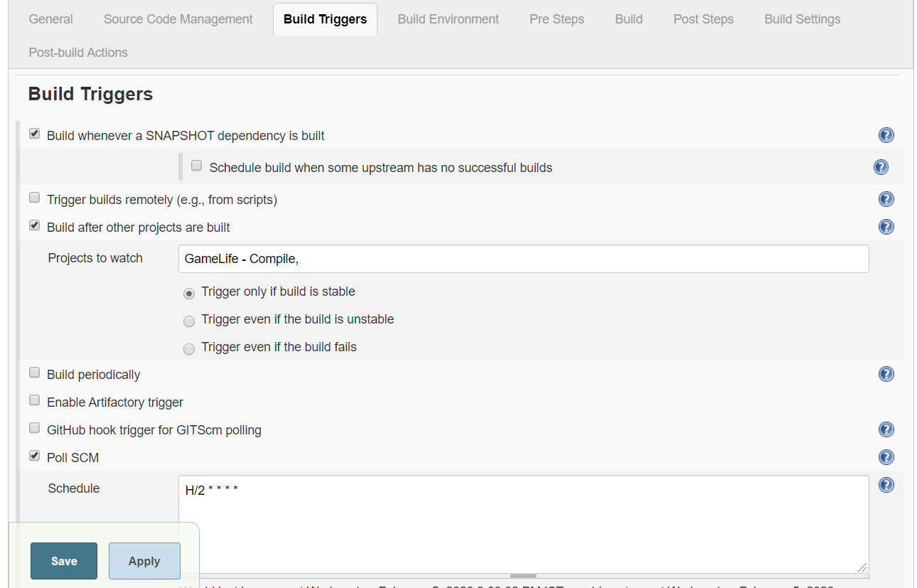Open help for SNAPSHOT dependency build option
Image resolution: width=917 pixels, height=588 pixels.
point(886,135)
